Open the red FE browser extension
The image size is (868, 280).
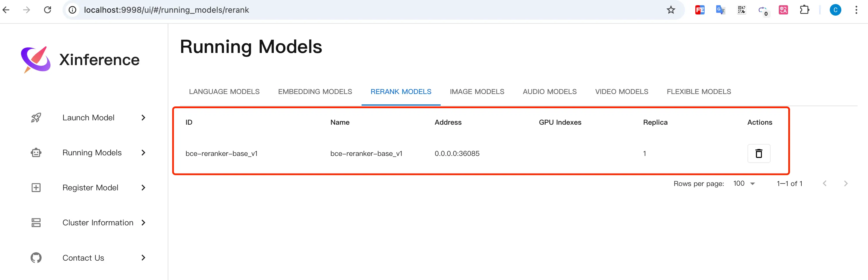pyautogui.click(x=700, y=10)
